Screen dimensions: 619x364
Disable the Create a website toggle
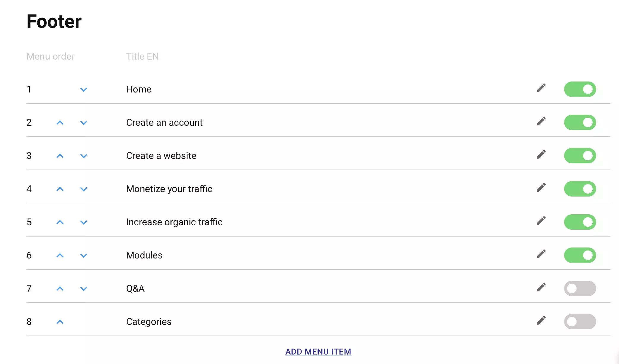[x=580, y=156]
